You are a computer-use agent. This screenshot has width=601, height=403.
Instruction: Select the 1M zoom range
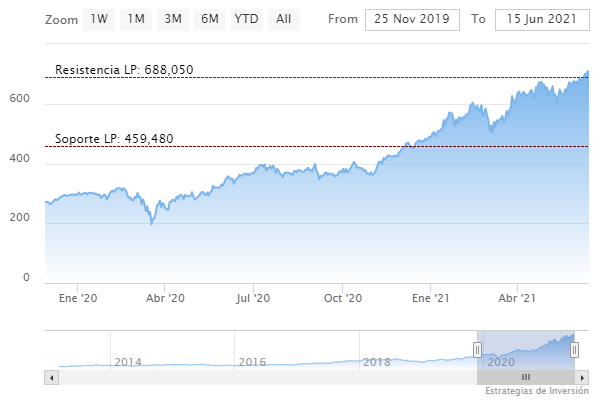[136, 19]
